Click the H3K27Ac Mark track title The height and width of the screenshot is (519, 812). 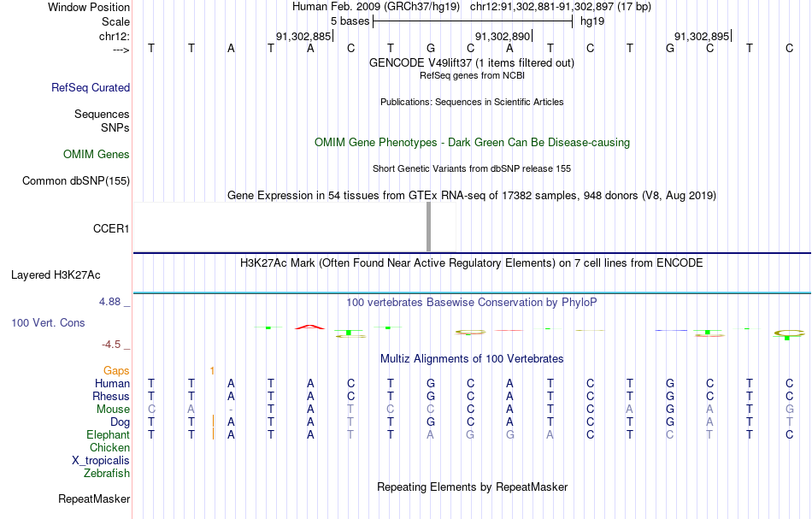coord(471,262)
